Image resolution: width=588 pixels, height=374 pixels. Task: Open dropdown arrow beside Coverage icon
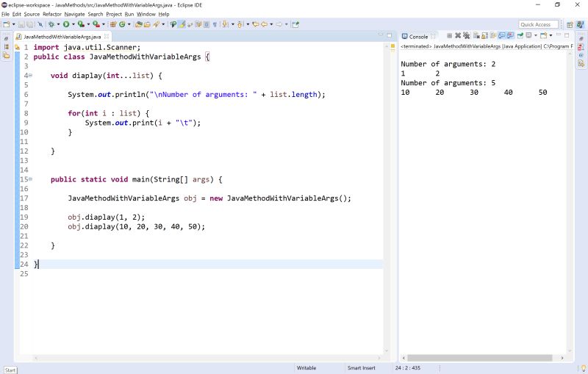pos(88,24)
